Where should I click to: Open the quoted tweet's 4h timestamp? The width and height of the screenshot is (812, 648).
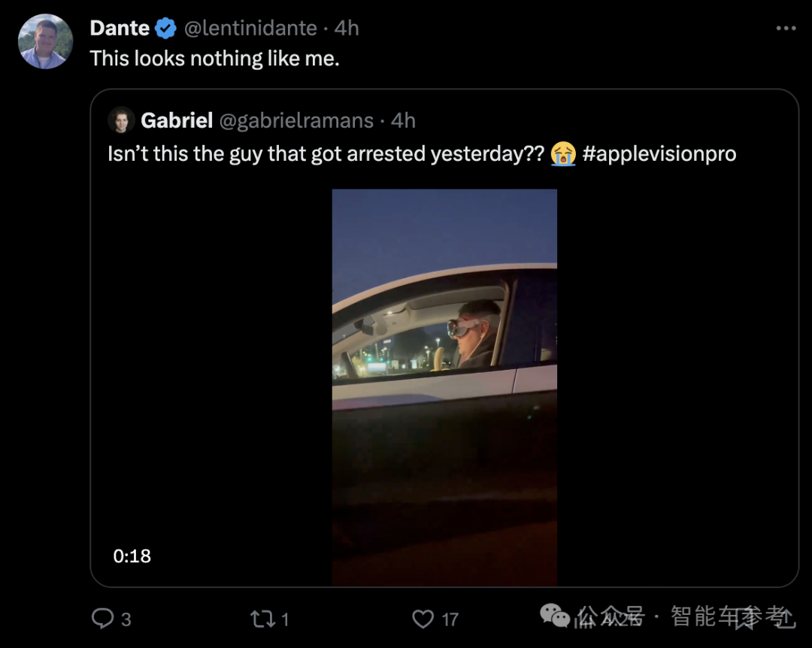pyautogui.click(x=404, y=120)
